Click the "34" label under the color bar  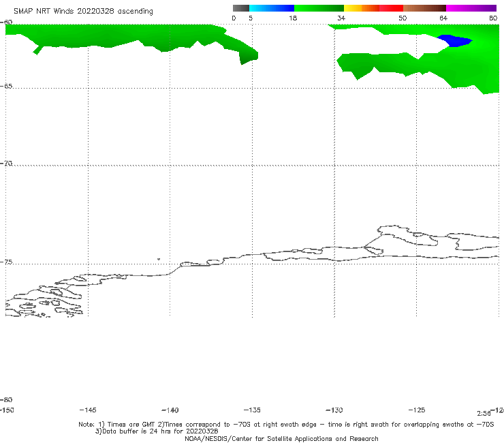pos(341,18)
